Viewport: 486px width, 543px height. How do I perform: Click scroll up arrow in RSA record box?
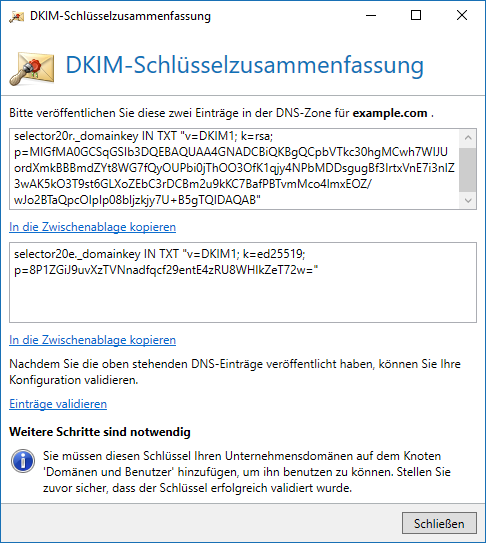(x=468, y=137)
